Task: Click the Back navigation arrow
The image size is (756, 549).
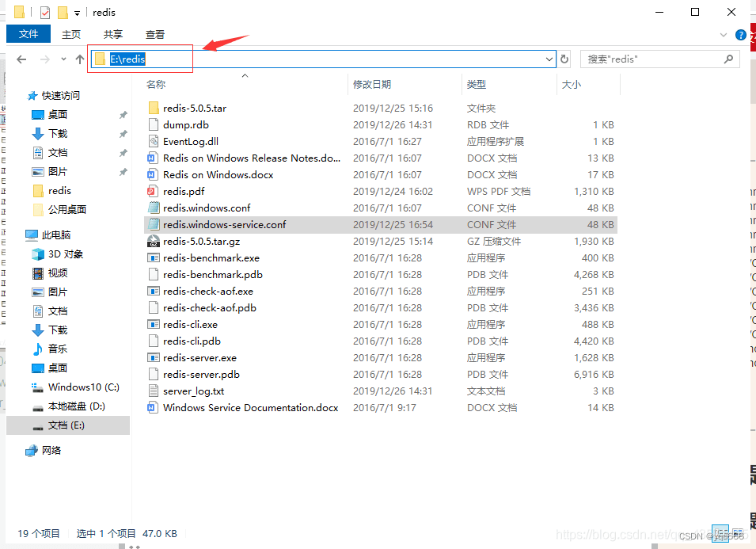Action: pyautogui.click(x=21, y=59)
